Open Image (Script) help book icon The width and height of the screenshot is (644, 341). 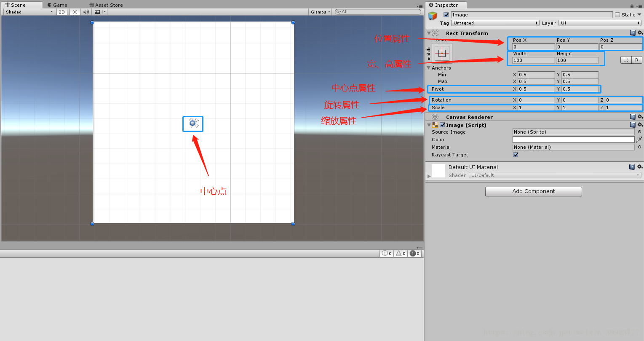(x=633, y=125)
